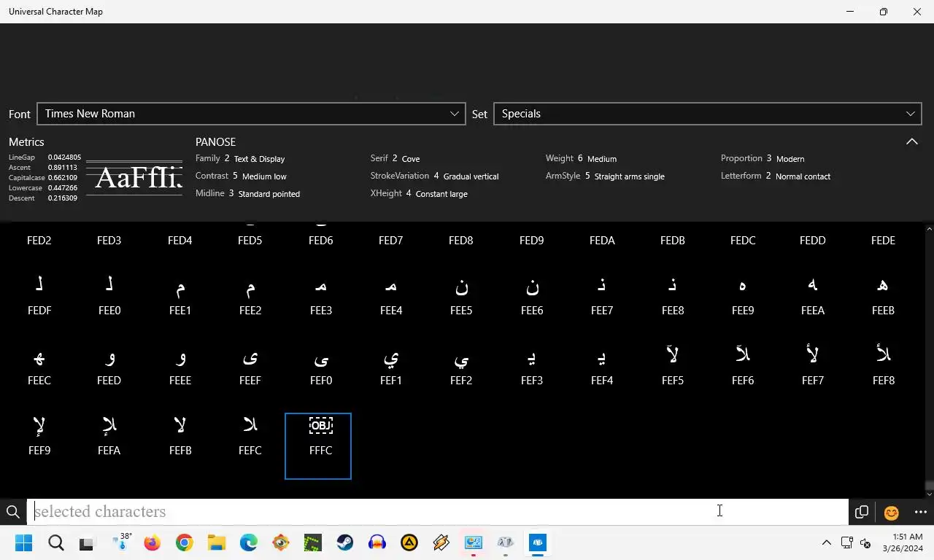The image size is (934, 560).
Task: Select the ligature character FEFC
Action: [x=250, y=437]
